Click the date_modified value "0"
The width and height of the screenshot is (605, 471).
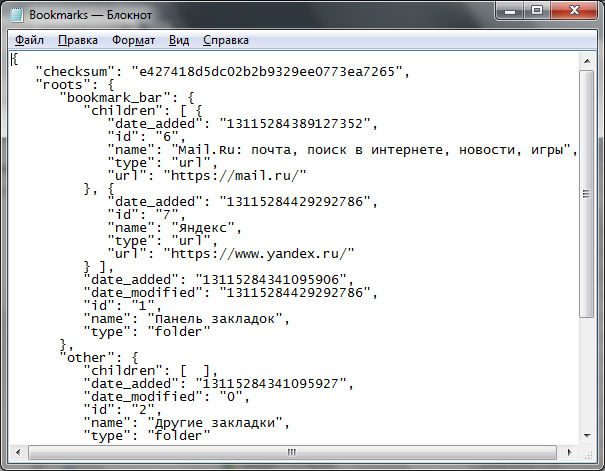(231, 397)
